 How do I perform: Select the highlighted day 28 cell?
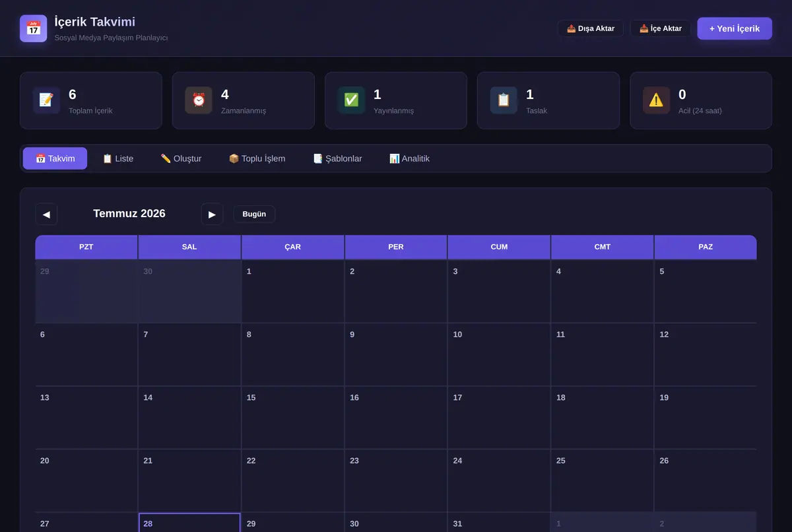click(x=189, y=523)
